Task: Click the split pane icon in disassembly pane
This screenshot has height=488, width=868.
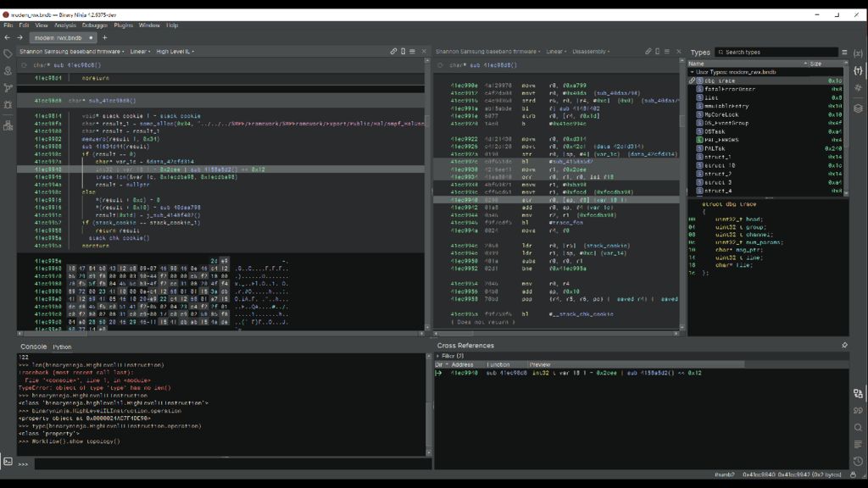Action: coord(659,52)
